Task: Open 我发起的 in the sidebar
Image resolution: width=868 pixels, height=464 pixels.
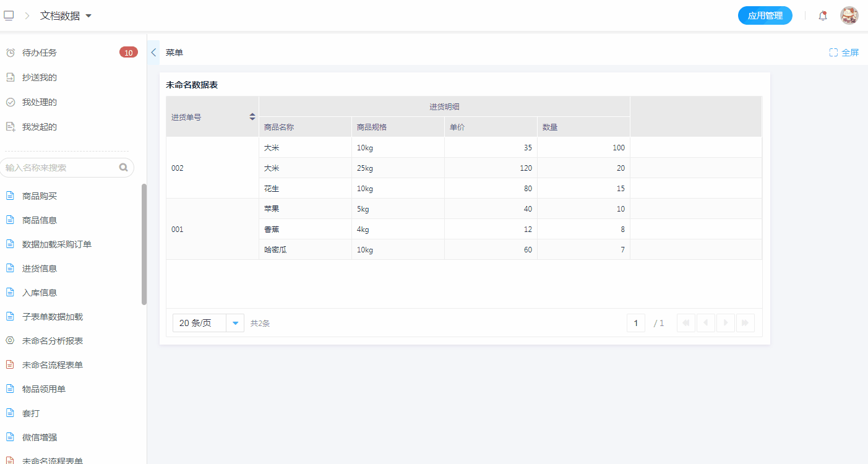Action: point(40,127)
